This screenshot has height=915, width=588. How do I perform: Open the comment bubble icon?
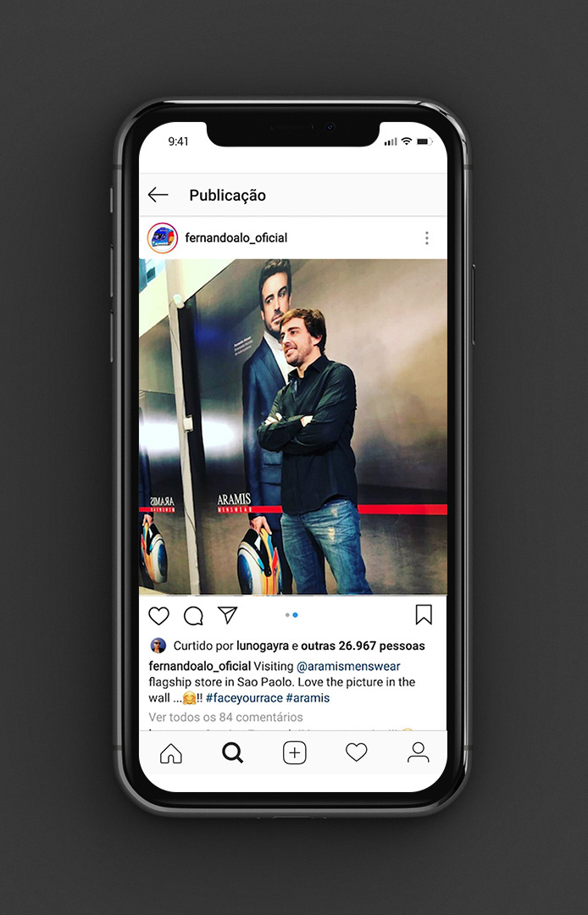[193, 615]
